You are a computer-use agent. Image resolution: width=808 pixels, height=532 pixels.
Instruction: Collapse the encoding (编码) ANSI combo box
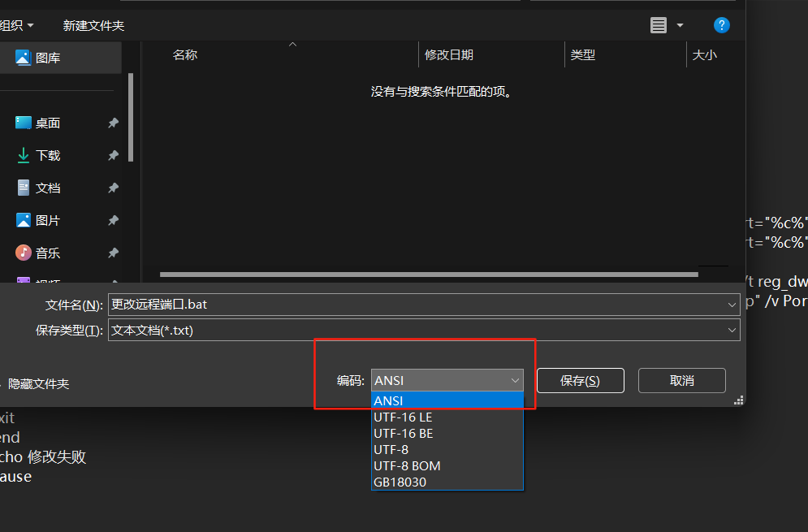pyautogui.click(x=515, y=380)
